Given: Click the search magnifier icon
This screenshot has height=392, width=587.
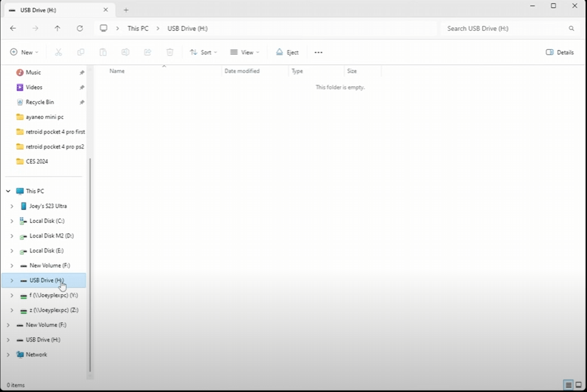Looking at the screenshot, I should [571, 29].
